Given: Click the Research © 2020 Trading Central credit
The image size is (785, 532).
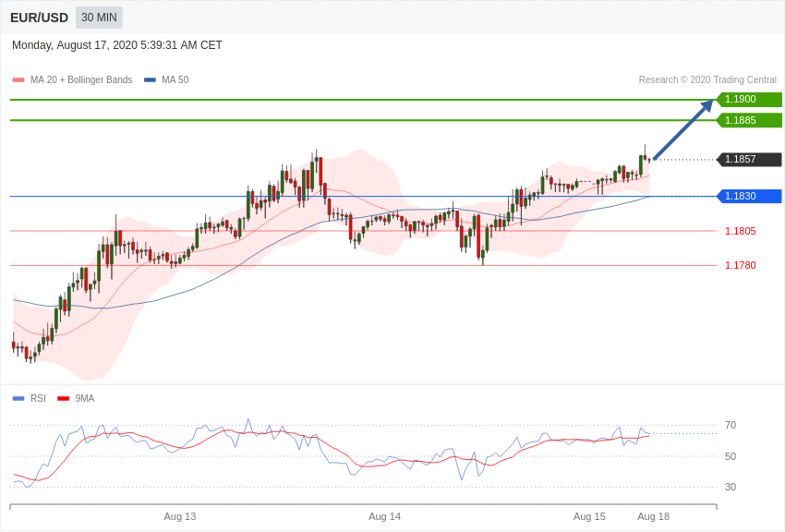Looking at the screenshot, I should [707, 79].
